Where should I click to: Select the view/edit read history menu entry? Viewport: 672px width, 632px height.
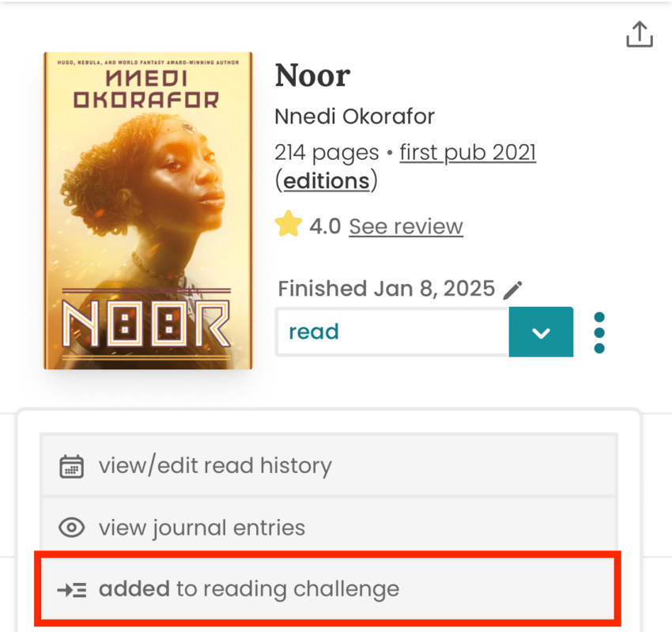[213, 466]
